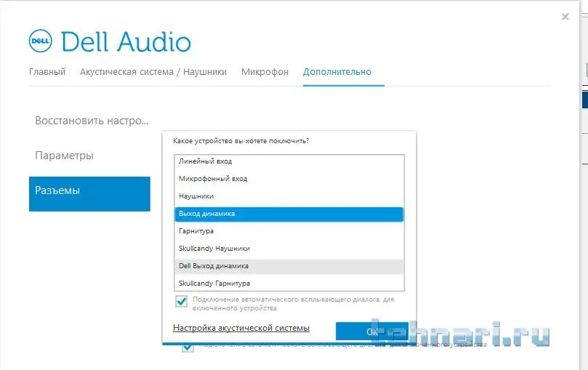Click the Dell logo icon
This screenshot has height=370, width=588.
click(x=41, y=41)
